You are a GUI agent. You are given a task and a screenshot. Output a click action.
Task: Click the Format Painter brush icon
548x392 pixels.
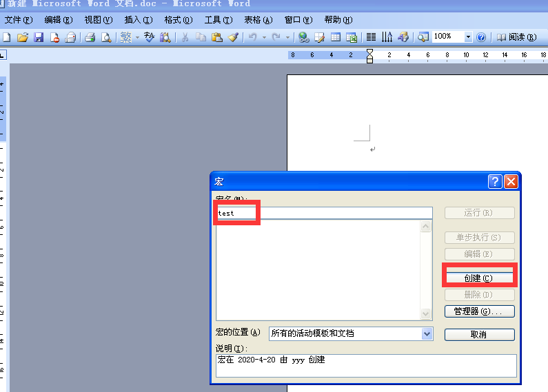[x=233, y=37]
